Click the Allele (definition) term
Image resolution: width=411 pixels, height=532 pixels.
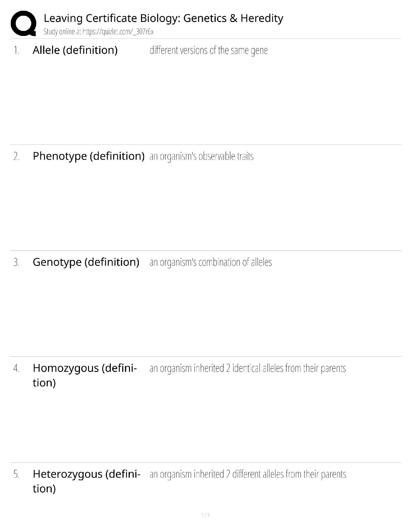click(x=75, y=50)
